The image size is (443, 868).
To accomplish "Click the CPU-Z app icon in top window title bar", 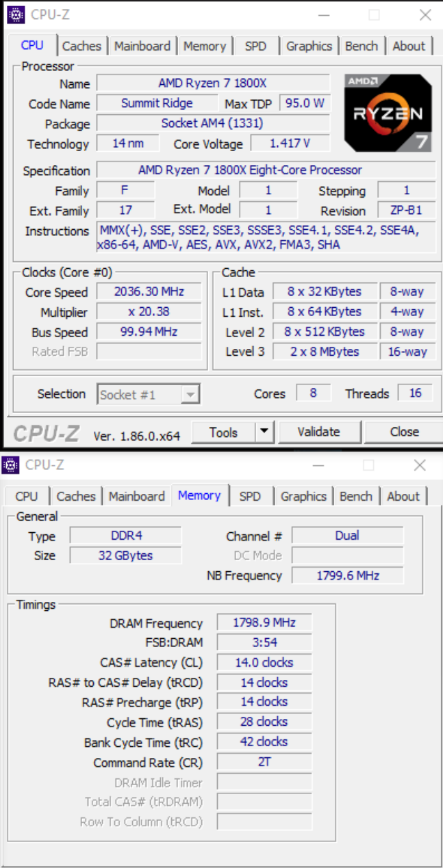I will click(x=16, y=14).
